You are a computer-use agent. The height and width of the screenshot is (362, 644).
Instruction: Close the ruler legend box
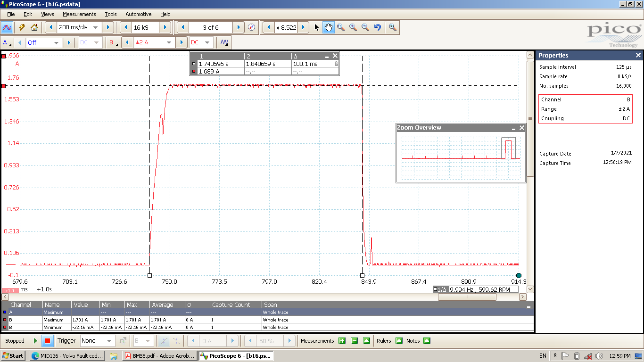(x=335, y=56)
